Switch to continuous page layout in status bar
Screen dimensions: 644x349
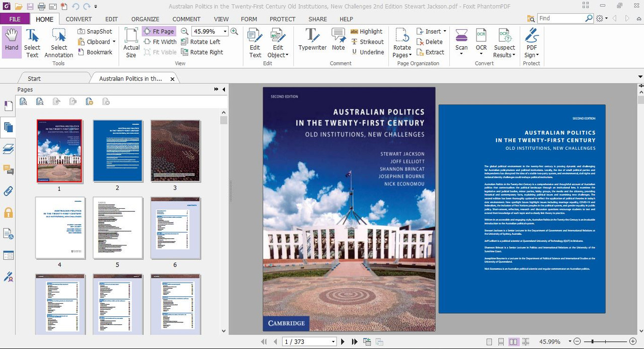(x=501, y=342)
